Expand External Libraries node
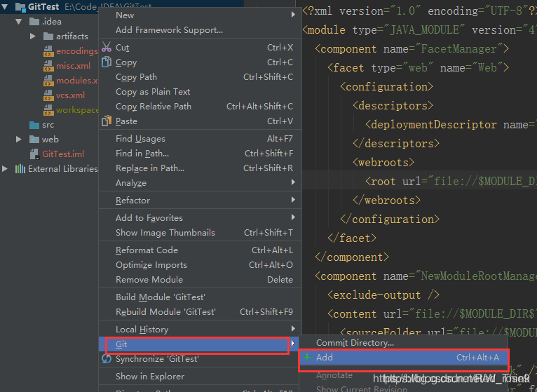537x392 pixels. coord(4,168)
